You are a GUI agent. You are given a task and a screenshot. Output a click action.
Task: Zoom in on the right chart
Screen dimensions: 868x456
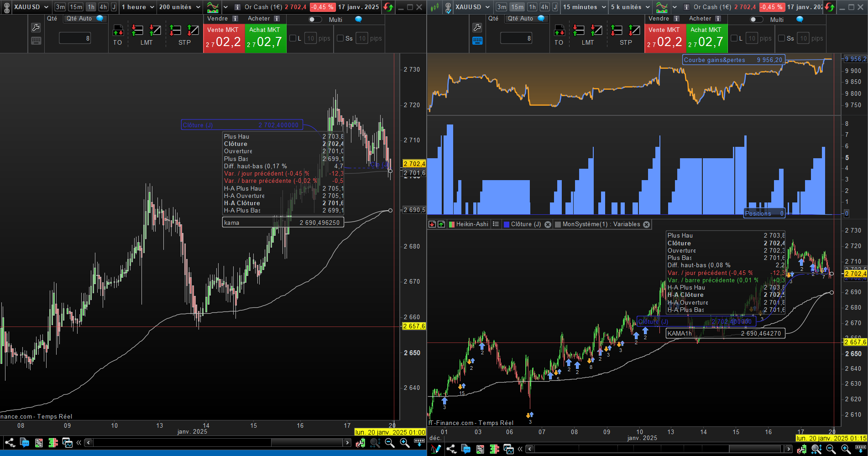tap(846, 449)
